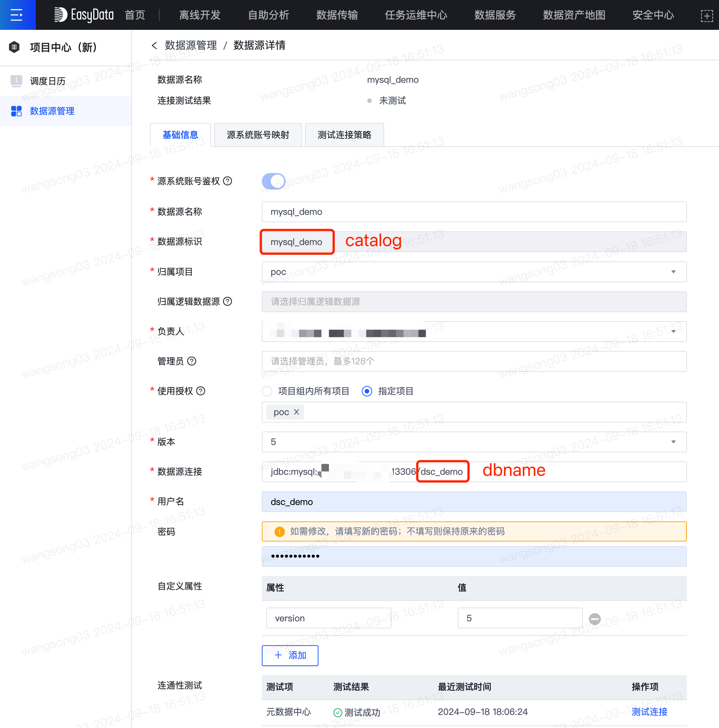Select the 项目组内所有项目 radio button
This screenshot has height=728, width=719.
pos(267,391)
